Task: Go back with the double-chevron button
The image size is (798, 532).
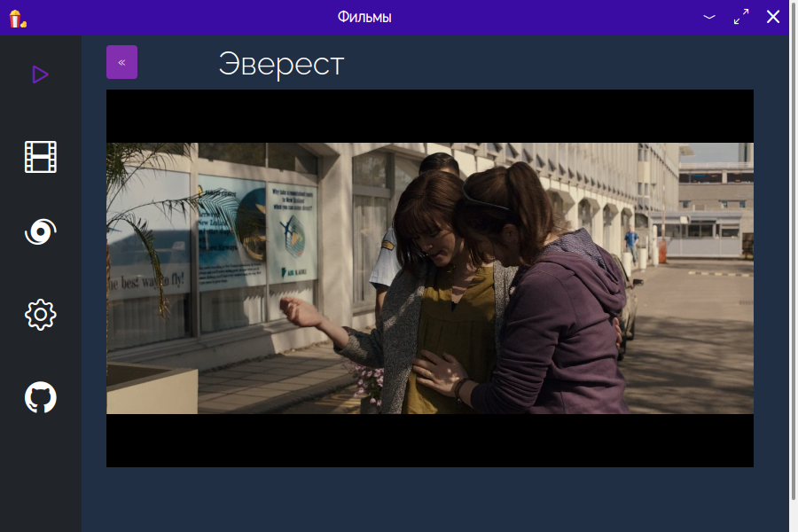Action: (121, 62)
